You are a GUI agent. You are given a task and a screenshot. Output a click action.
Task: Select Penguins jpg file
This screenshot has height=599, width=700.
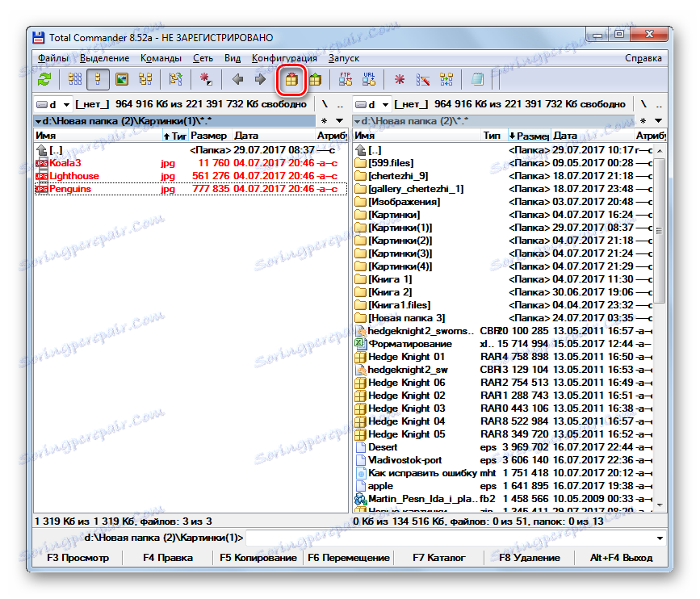pyautogui.click(x=191, y=189)
